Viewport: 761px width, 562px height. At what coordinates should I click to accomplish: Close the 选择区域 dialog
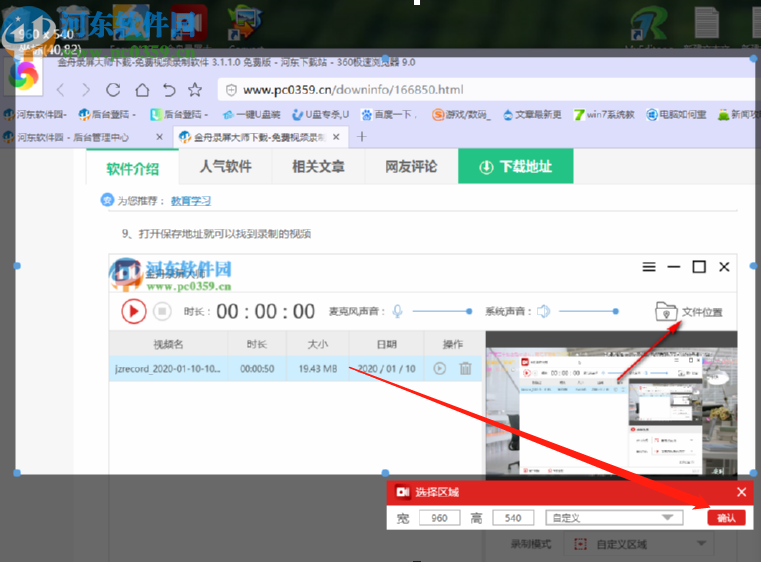click(x=742, y=492)
